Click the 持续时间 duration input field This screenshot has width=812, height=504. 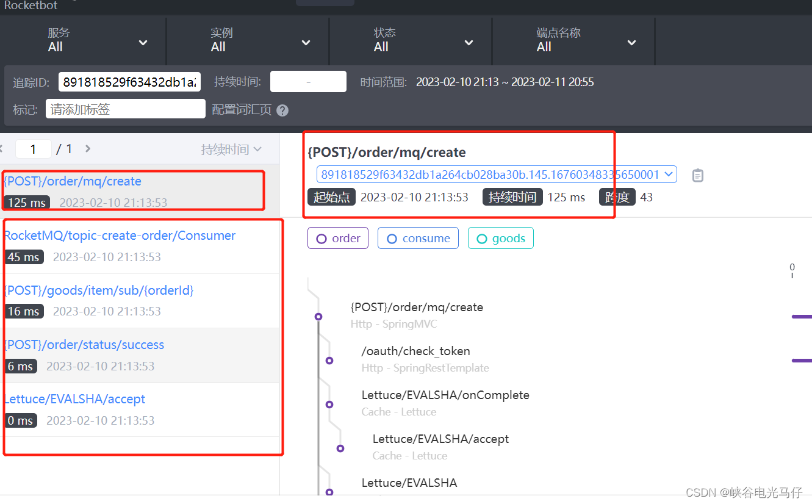[308, 82]
